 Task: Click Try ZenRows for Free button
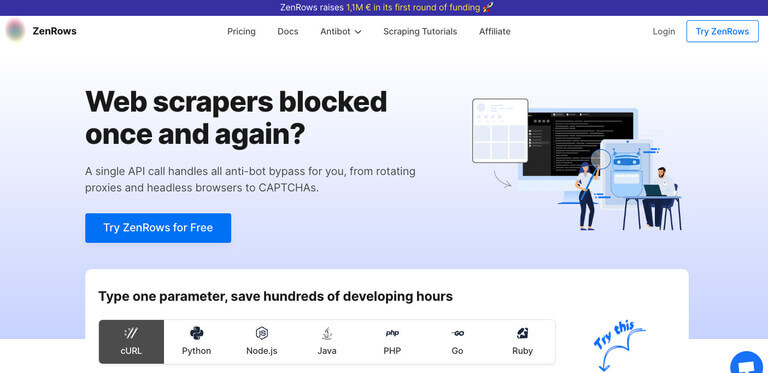pyautogui.click(x=158, y=228)
